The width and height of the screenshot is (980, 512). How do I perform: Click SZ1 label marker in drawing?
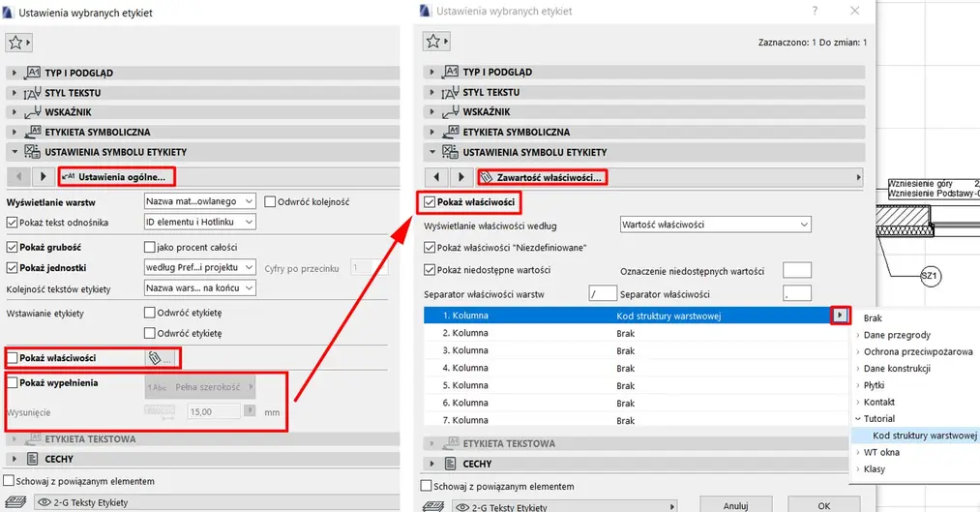[930, 276]
